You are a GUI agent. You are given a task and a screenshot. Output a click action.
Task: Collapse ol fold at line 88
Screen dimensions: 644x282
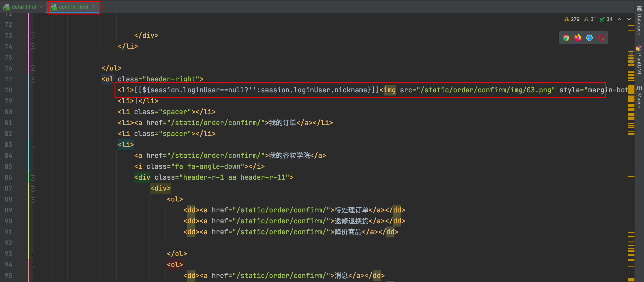(33, 199)
